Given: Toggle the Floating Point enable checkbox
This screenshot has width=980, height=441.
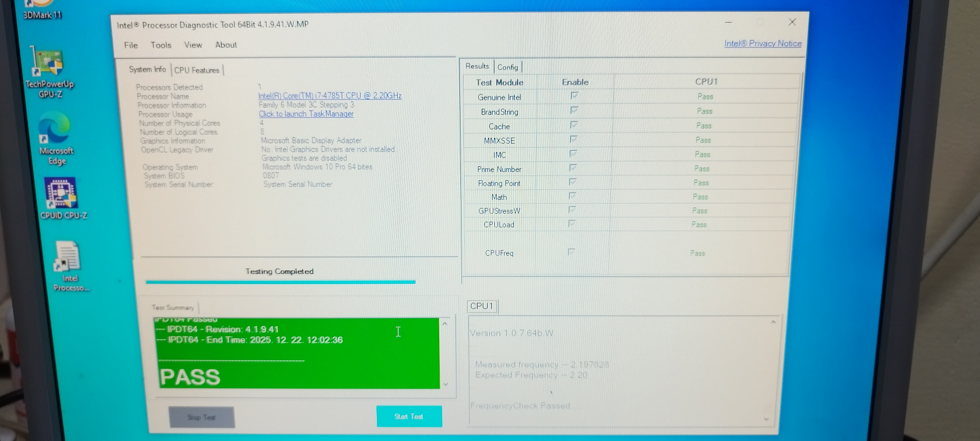Looking at the screenshot, I should point(573,182).
